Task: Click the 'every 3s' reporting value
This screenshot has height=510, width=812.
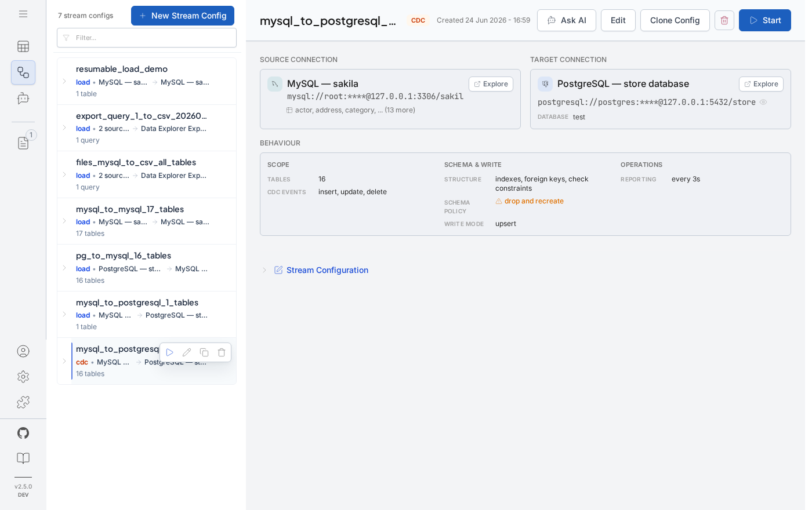Action: click(x=686, y=179)
